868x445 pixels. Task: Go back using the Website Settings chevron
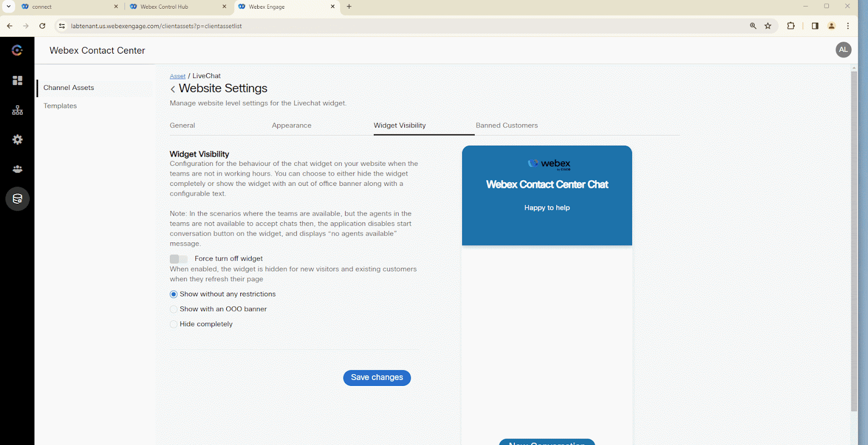point(173,89)
